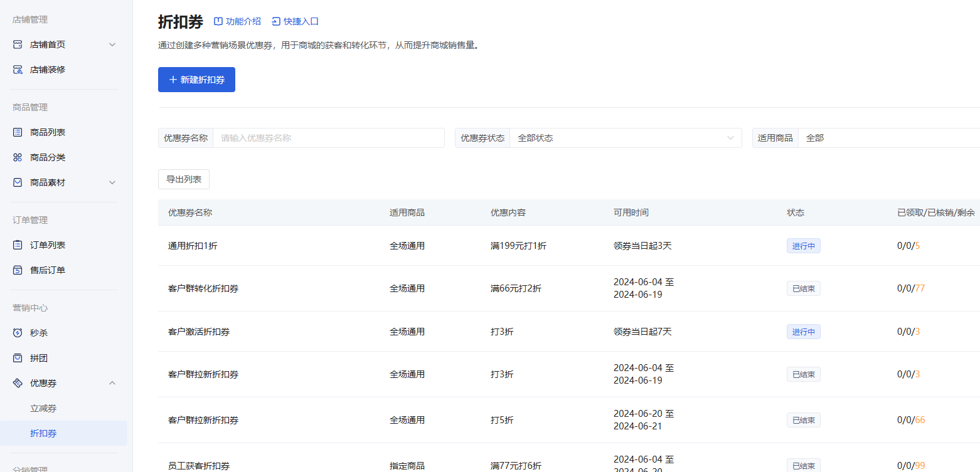Screen dimensions: 980x472
Task: Open the 适用商品 dropdown
Action: tap(889, 138)
